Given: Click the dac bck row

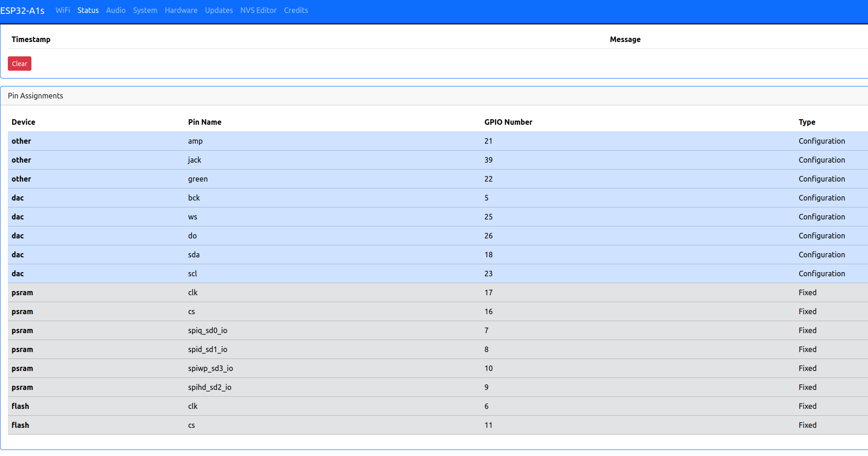Looking at the screenshot, I should pos(194,198).
